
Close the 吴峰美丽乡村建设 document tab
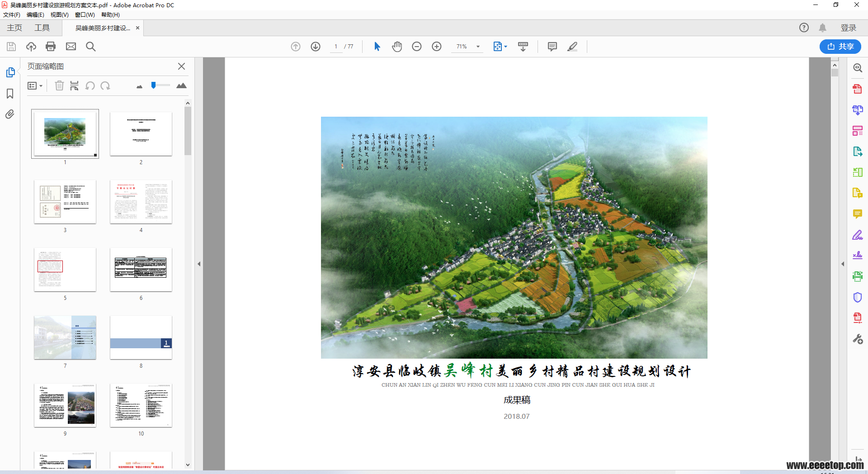click(137, 28)
